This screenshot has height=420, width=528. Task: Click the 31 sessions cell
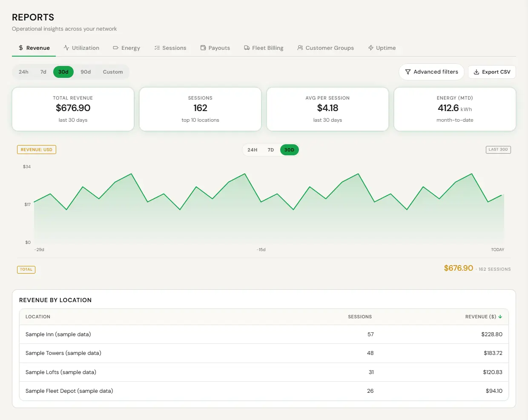coord(371,372)
